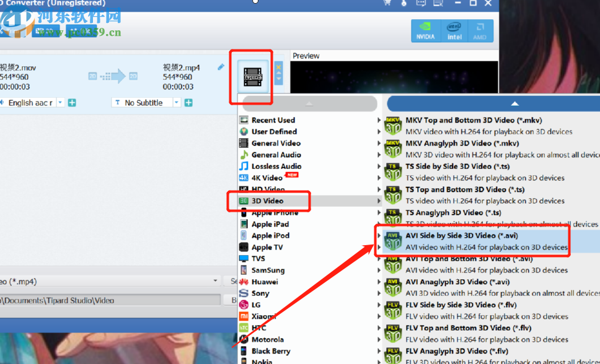Toggle AMD hardware acceleration
The image size is (600, 364).
pos(480,30)
